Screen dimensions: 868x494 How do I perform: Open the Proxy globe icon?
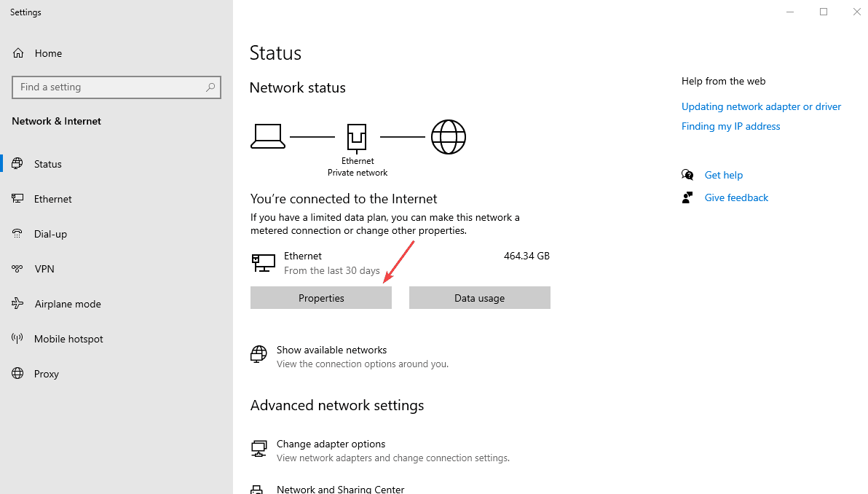pos(18,374)
